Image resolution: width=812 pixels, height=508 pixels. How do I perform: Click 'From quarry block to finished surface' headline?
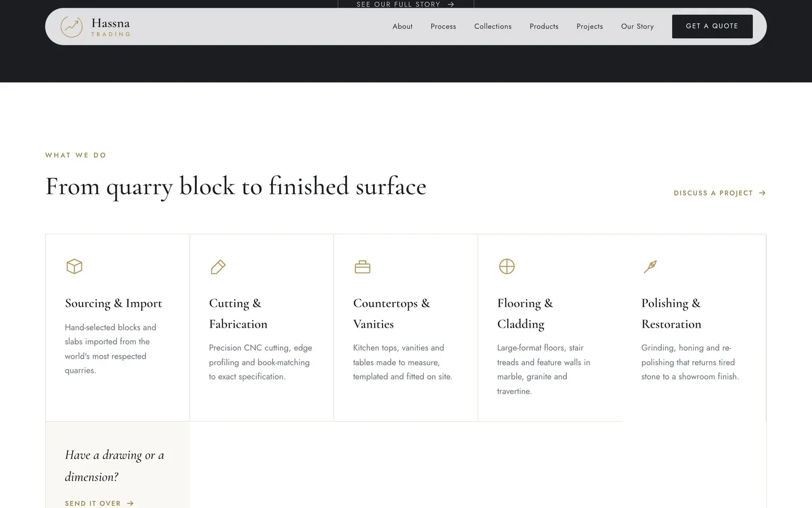236,186
